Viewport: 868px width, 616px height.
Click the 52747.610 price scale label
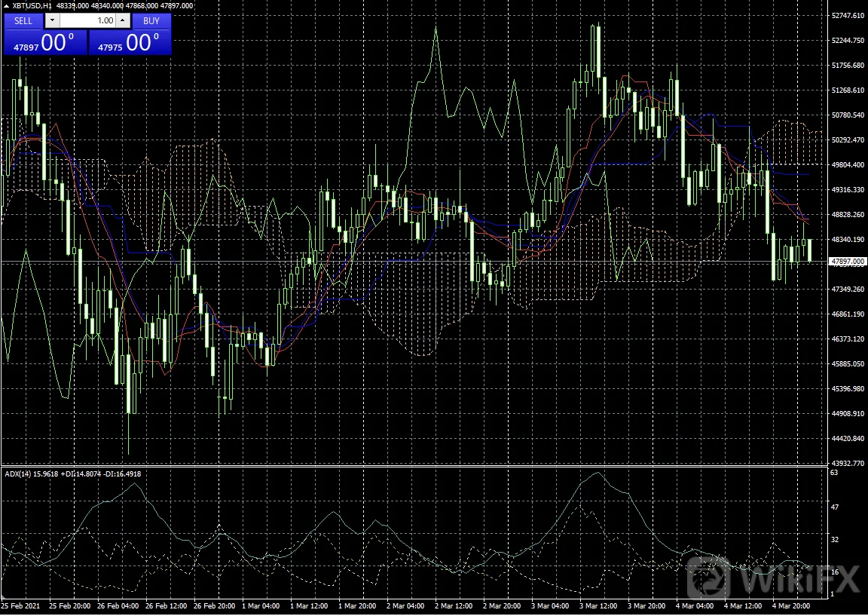tap(848, 16)
